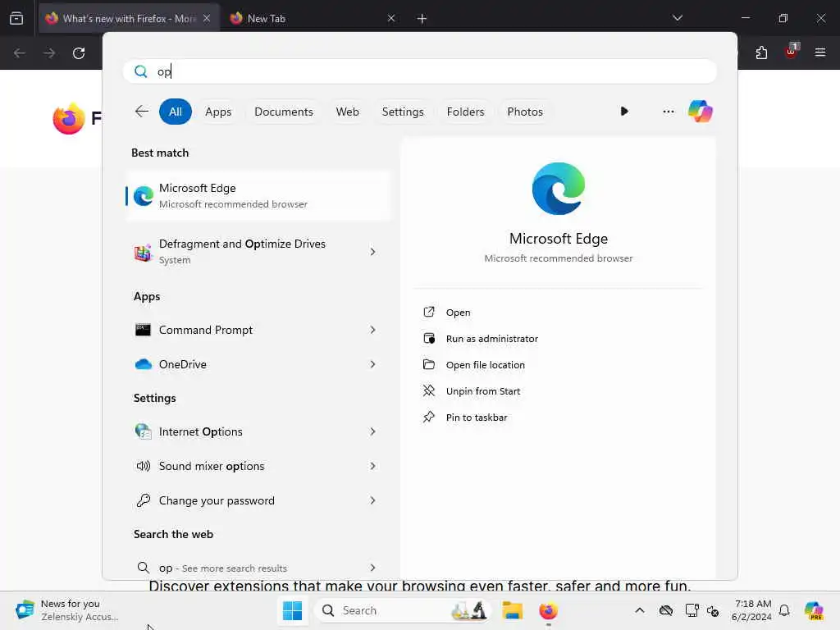
Task: Expand the Defragment and Optimize Drives result
Action: (373, 252)
